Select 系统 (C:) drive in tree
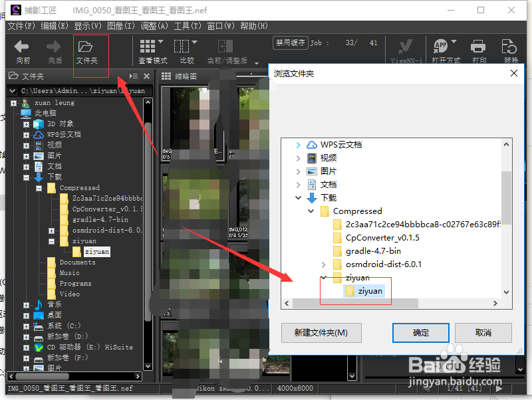 coord(64,326)
